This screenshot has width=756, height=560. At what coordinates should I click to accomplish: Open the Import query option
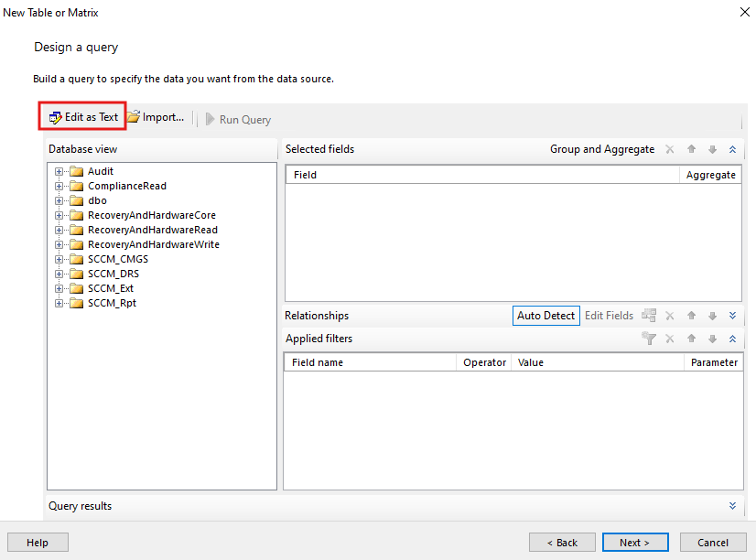coord(156,118)
